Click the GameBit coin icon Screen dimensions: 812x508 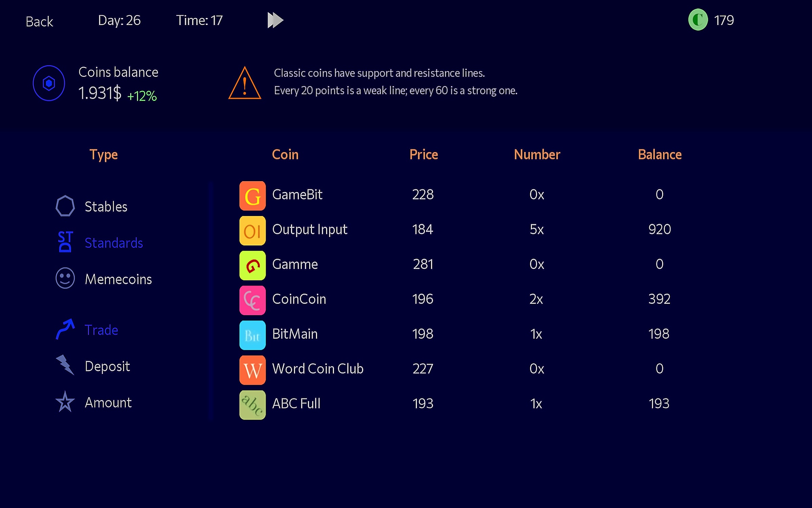252,196
